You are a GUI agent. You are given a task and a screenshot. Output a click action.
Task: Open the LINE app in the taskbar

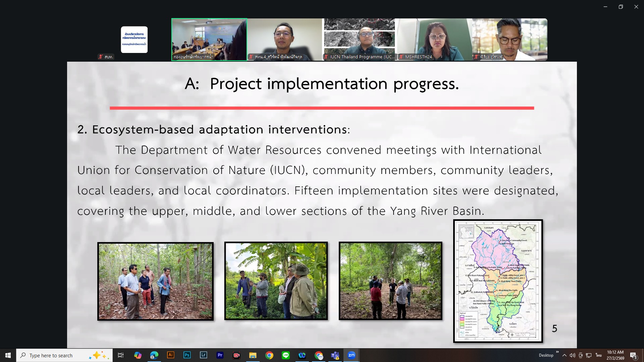285,355
